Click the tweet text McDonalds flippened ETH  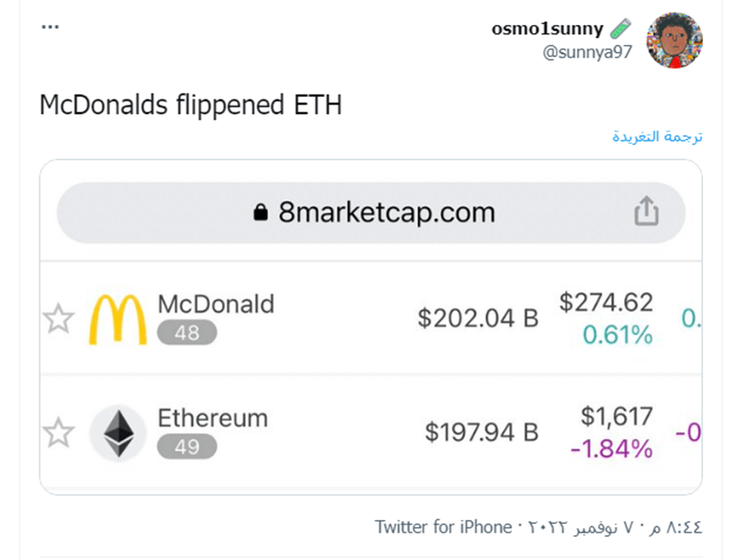pos(191,105)
